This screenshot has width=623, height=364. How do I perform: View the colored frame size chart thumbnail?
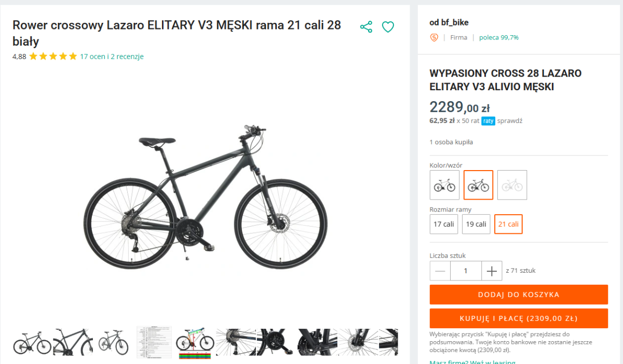tap(195, 342)
